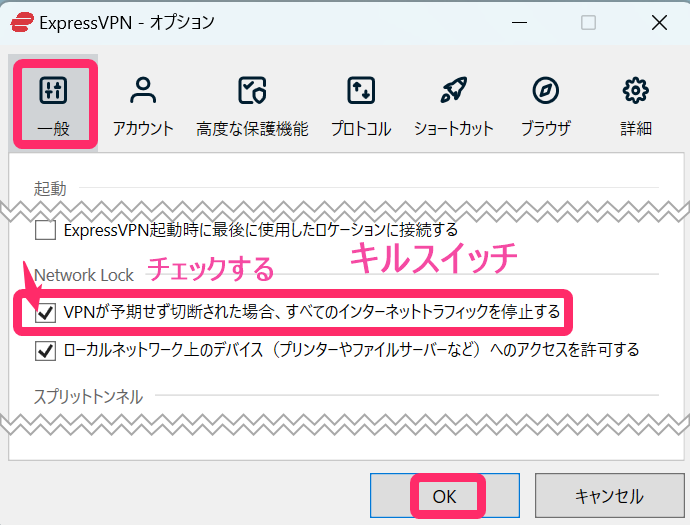Open the 詳細 settings tab
The height and width of the screenshot is (525, 690).
[x=635, y=106]
